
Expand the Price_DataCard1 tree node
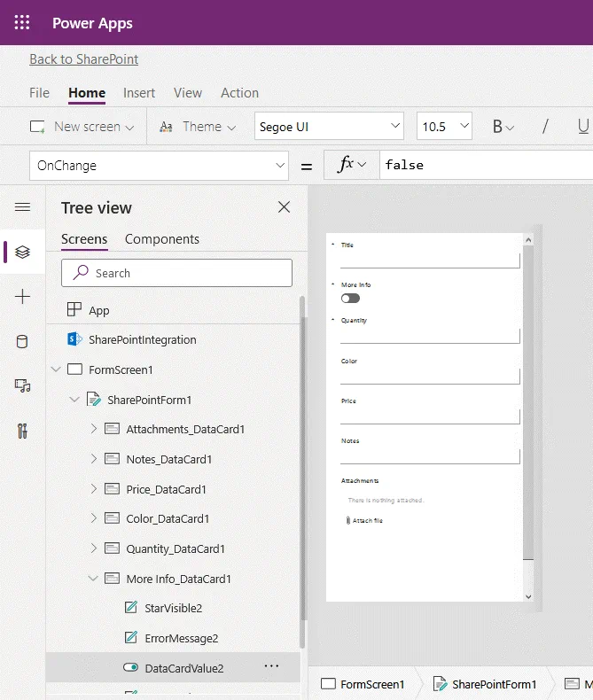point(94,489)
